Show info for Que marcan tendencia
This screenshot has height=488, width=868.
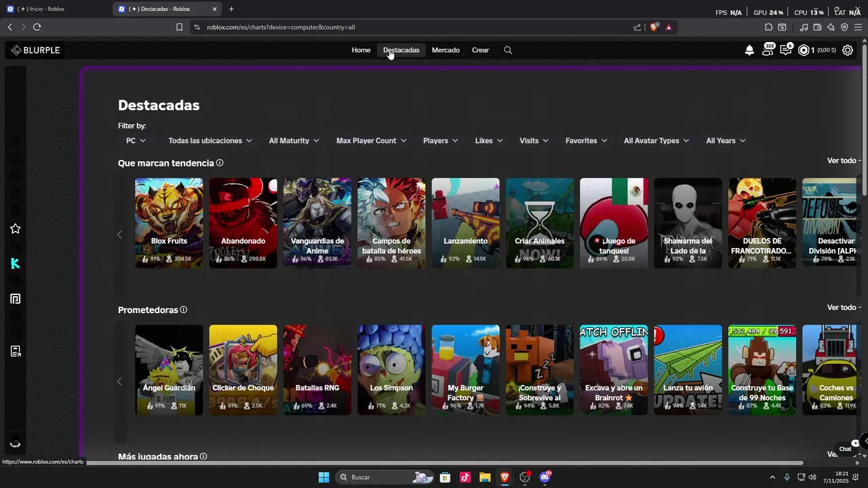[x=220, y=163]
